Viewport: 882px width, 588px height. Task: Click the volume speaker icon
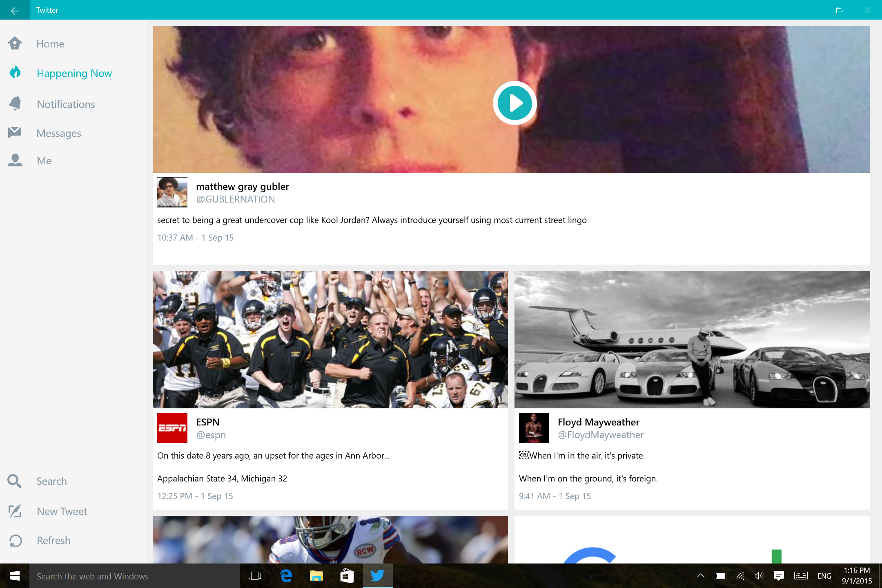click(x=759, y=576)
